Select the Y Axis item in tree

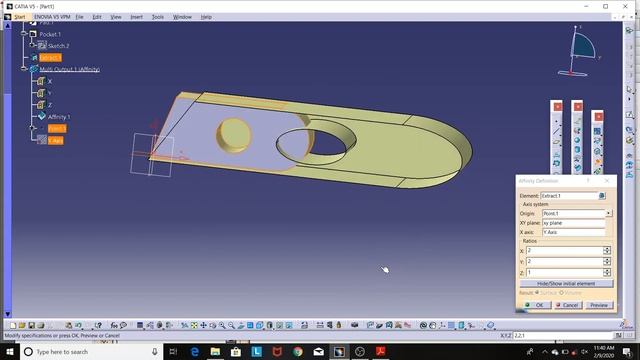coord(56,140)
